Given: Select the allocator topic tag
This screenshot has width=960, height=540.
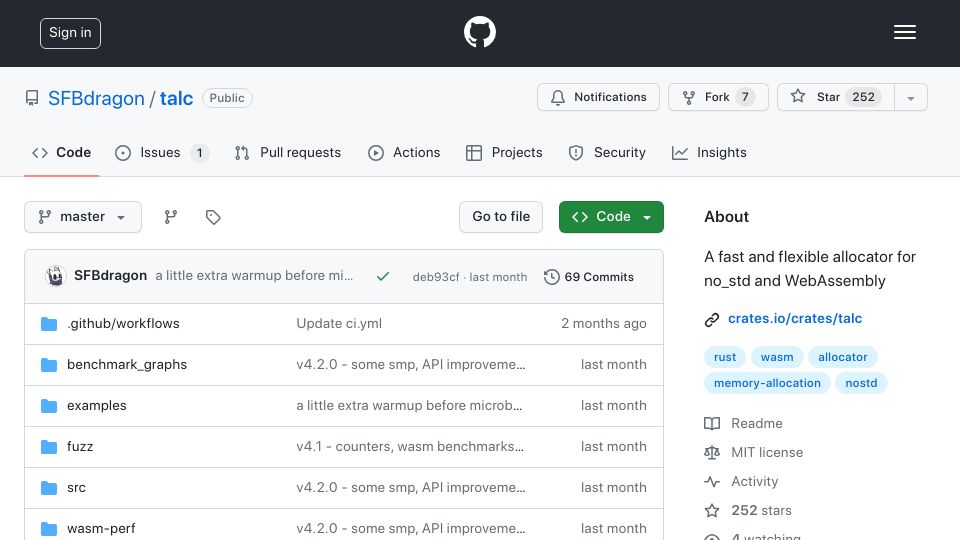Looking at the screenshot, I should point(842,357).
